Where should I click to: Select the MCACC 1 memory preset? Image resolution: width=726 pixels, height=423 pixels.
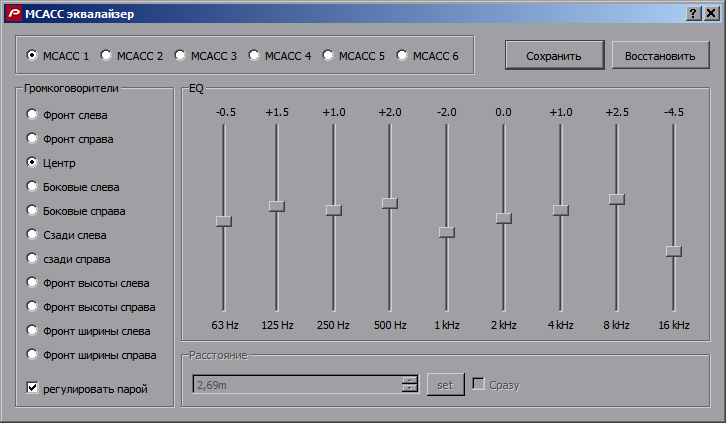point(57,56)
